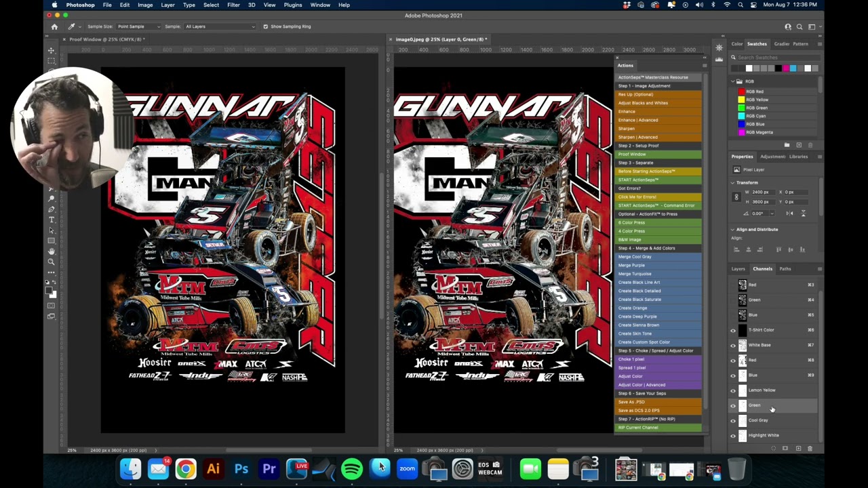This screenshot has width=868, height=488.
Task: Select the Move tool
Action: [x=52, y=50]
